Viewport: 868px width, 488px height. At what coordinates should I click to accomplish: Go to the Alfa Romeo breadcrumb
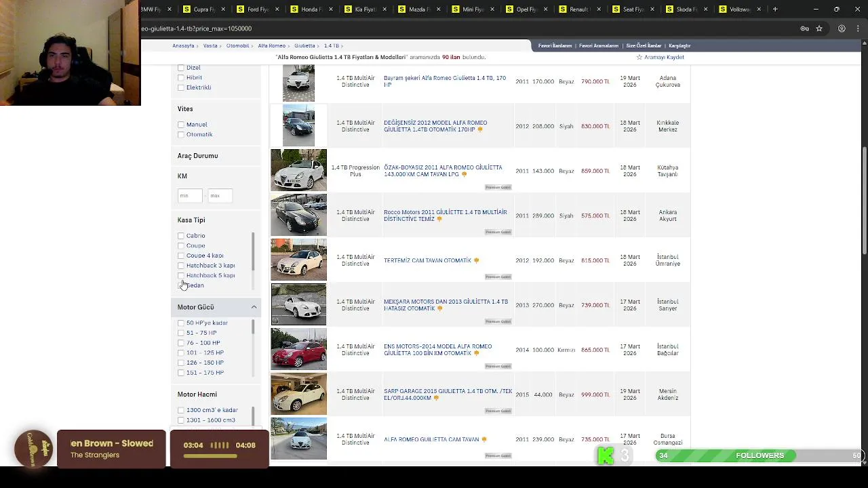pos(271,45)
